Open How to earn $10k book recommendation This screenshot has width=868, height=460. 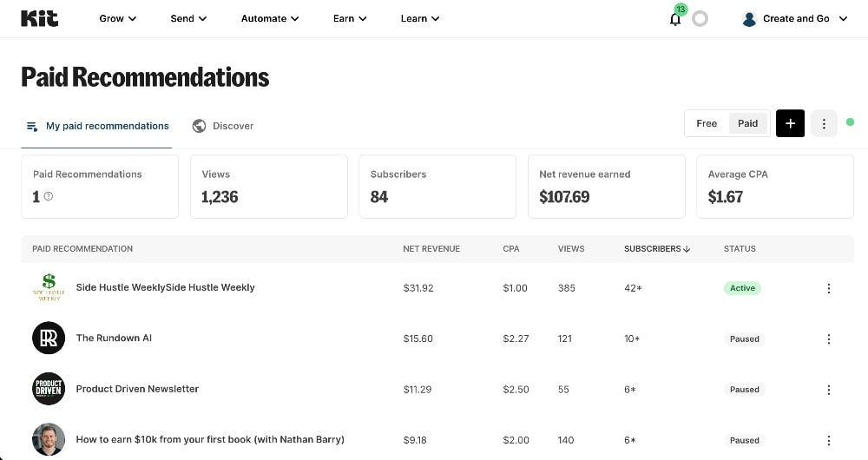210,439
